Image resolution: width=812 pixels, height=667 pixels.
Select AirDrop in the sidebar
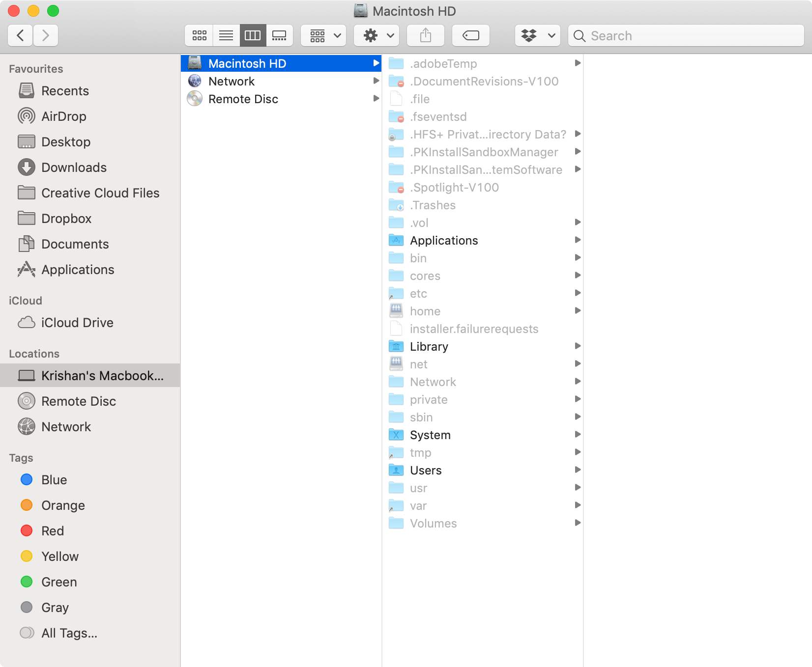[64, 116]
